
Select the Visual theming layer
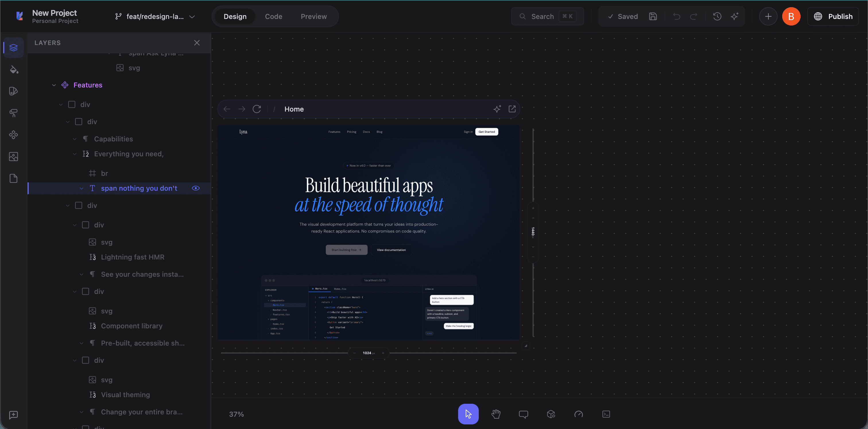120,395
